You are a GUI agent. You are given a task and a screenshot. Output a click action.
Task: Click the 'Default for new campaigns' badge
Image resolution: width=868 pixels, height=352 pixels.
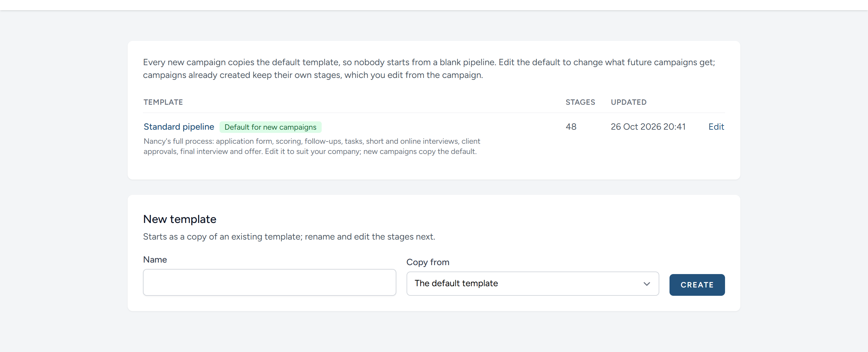click(270, 127)
